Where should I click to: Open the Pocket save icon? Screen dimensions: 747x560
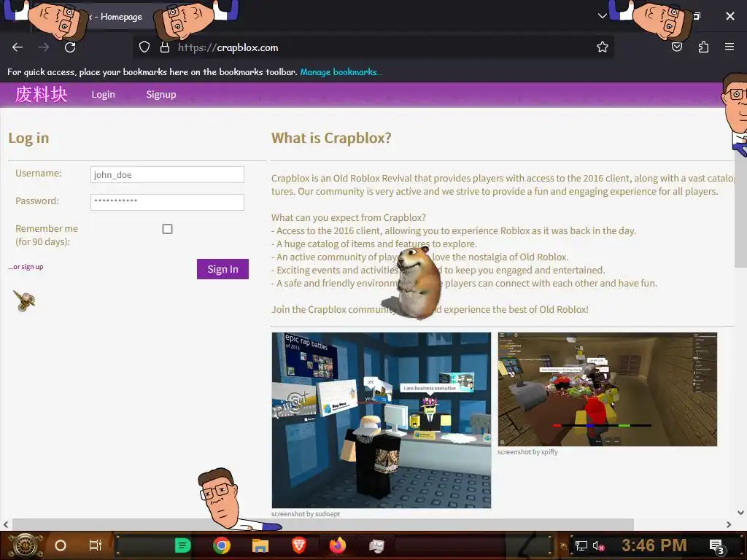click(x=677, y=47)
